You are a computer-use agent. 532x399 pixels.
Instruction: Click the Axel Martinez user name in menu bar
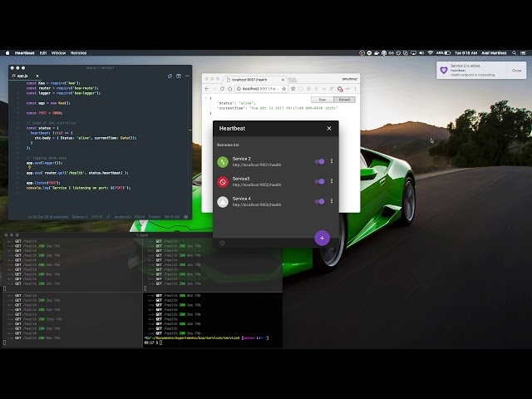click(x=494, y=53)
